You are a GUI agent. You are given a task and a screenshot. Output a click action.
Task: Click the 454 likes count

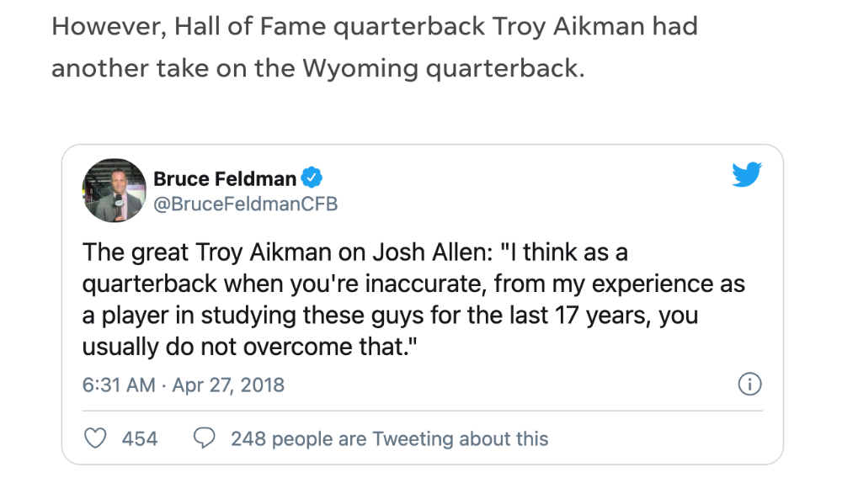(140, 438)
